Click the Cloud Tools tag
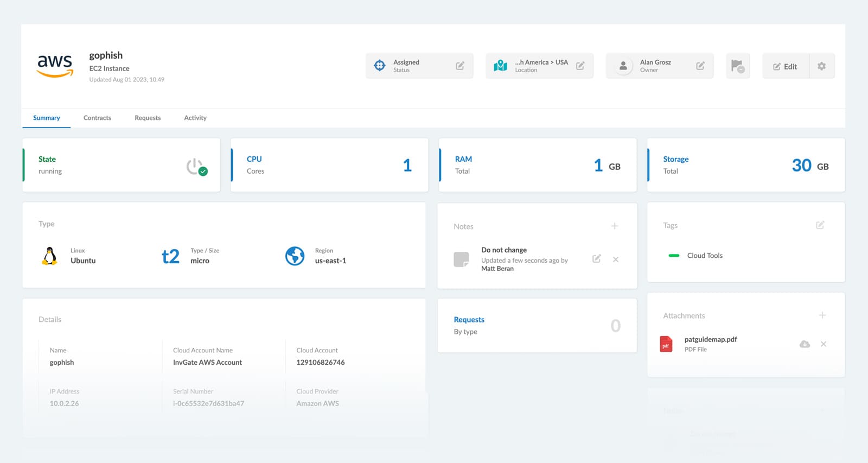The height and width of the screenshot is (463, 868). pos(705,256)
